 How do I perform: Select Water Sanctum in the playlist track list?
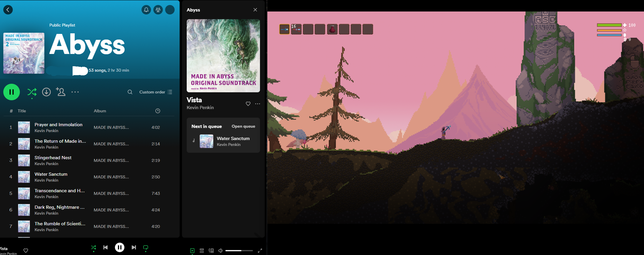coord(51,174)
